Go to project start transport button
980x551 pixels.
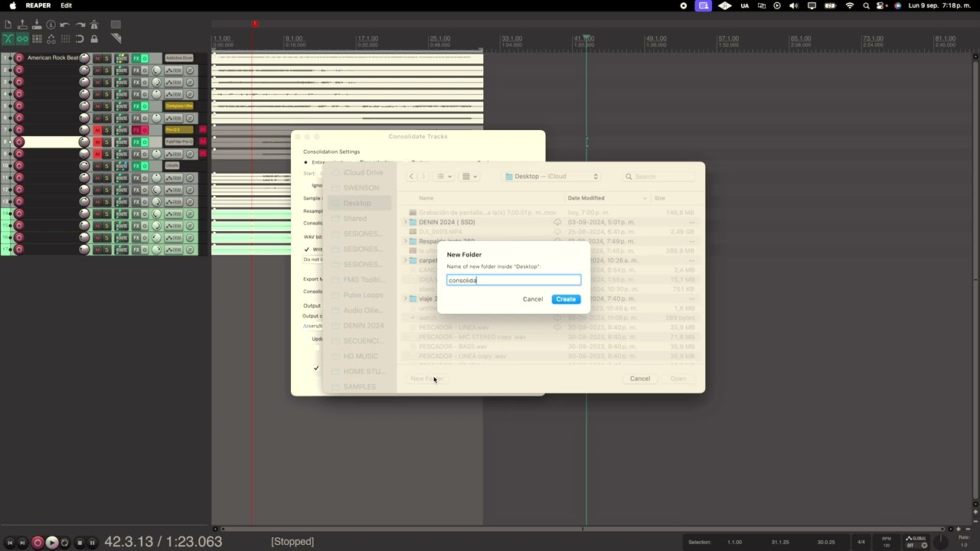(10, 543)
